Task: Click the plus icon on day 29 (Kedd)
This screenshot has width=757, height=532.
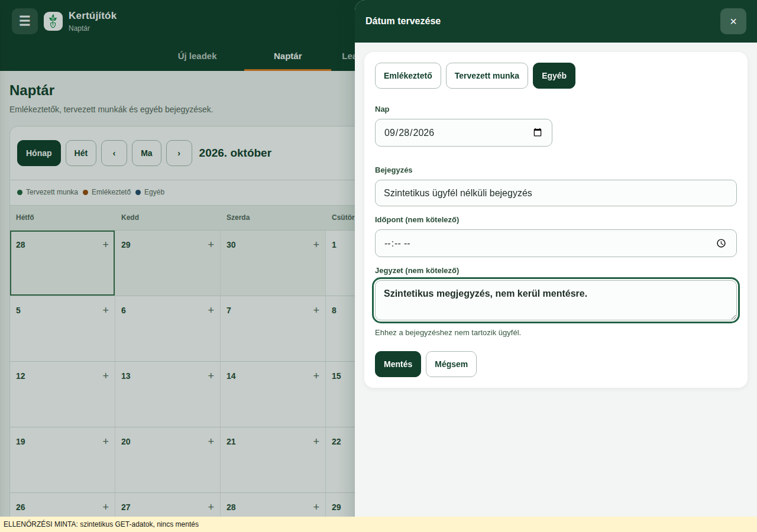Action: [211, 244]
